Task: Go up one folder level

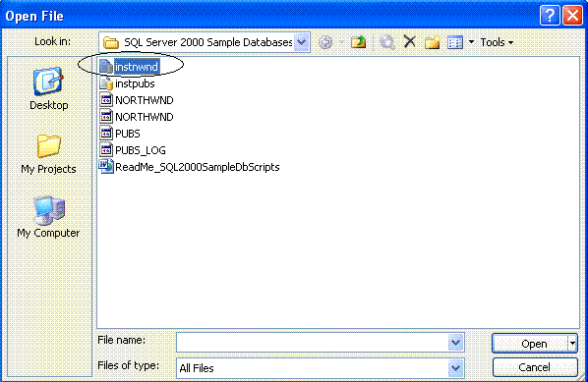Action: tap(359, 42)
